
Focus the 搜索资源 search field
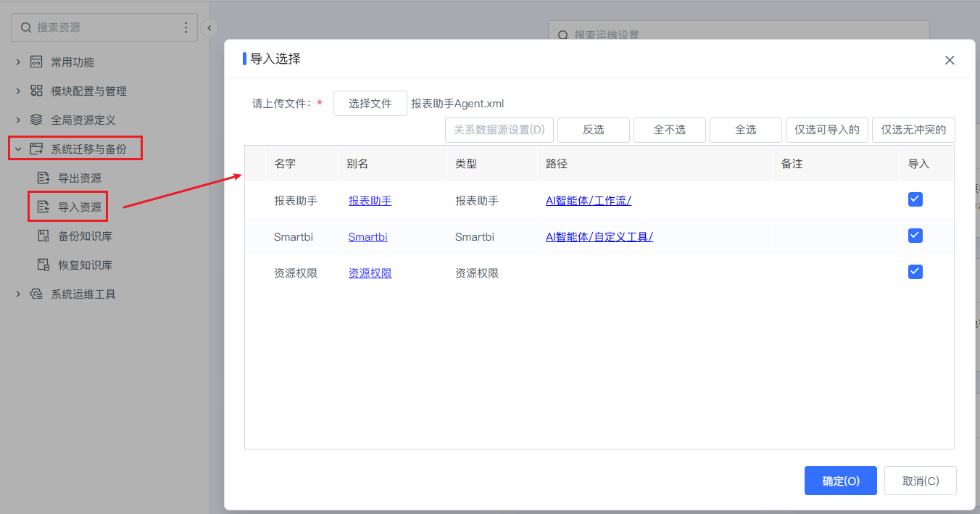coord(104,28)
